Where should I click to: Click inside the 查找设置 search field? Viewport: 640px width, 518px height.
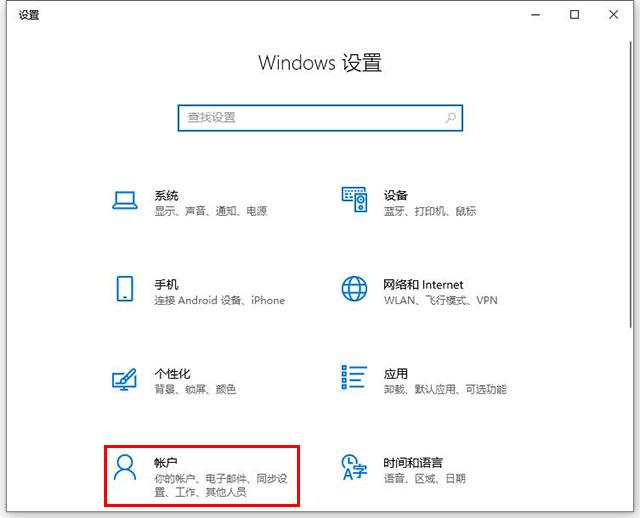tap(320, 118)
